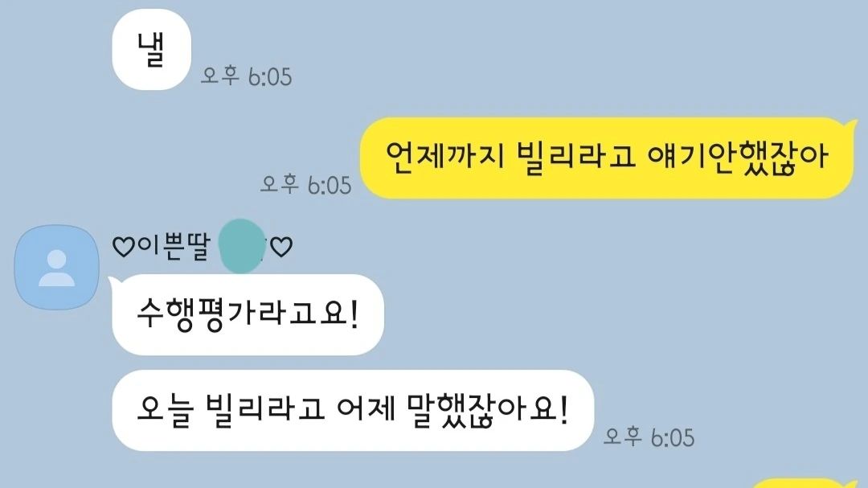Viewport: 868px width, 488px height.
Task: Click timestamp after '말했잖아요!' bubble
Action: (x=649, y=437)
